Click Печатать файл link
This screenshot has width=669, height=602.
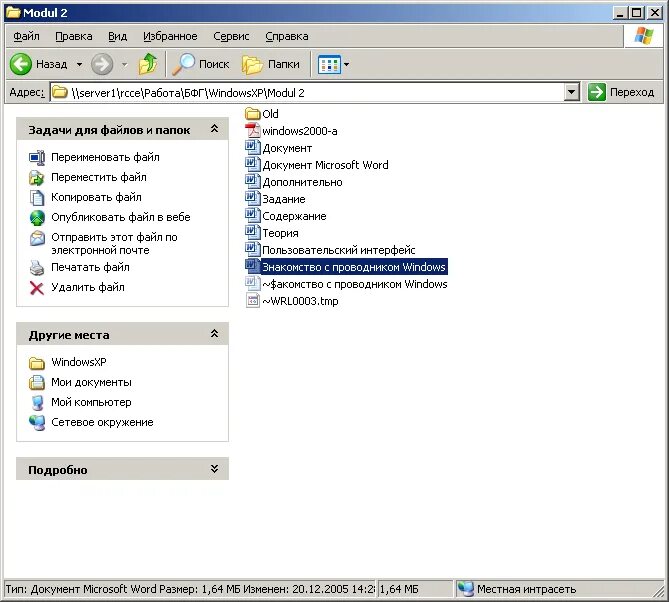click(x=90, y=268)
